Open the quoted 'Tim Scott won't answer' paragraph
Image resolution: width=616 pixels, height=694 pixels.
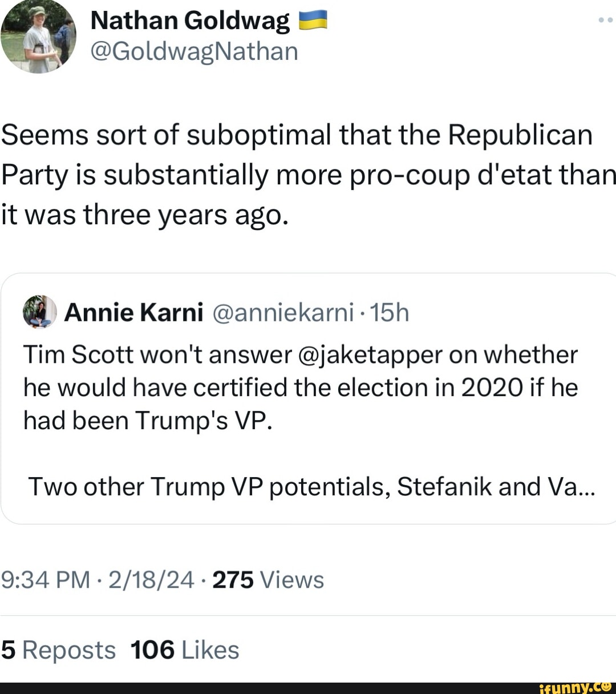point(301,388)
